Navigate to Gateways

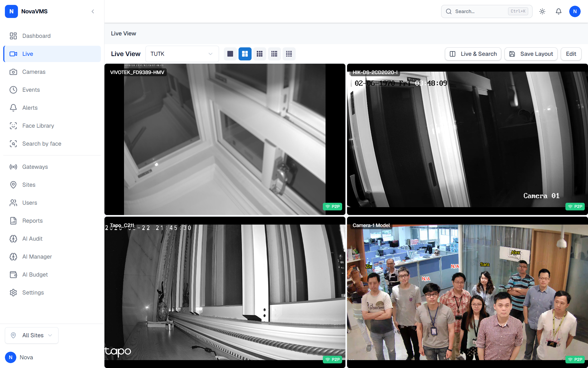coord(52,167)
